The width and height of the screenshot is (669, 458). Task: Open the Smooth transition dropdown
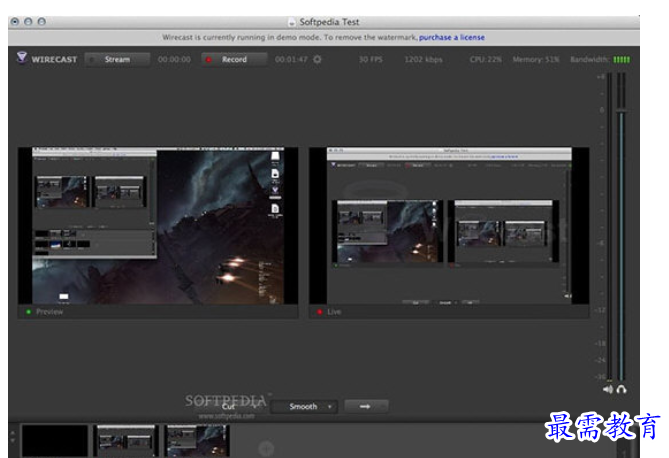(304, 406)
